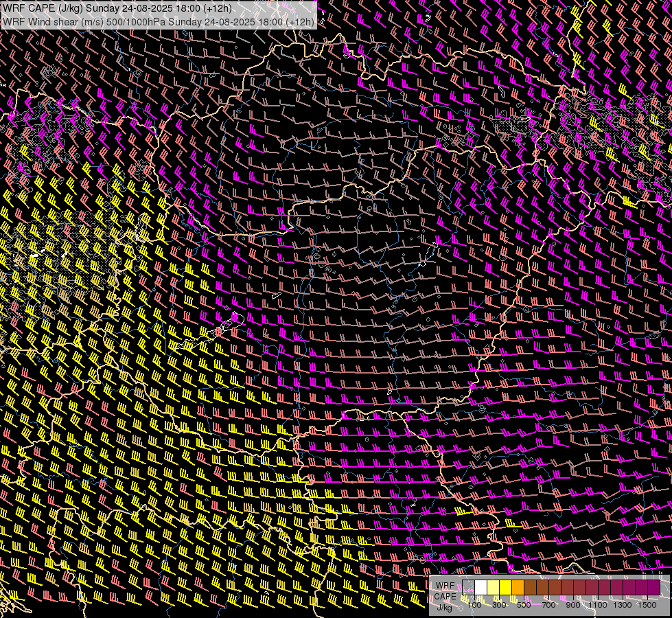Click the pale yellow CAPE legend swatch
Image resolution: width=672 pixels, height=618 pixels.
pyautogui.click(x=494, y=587)
